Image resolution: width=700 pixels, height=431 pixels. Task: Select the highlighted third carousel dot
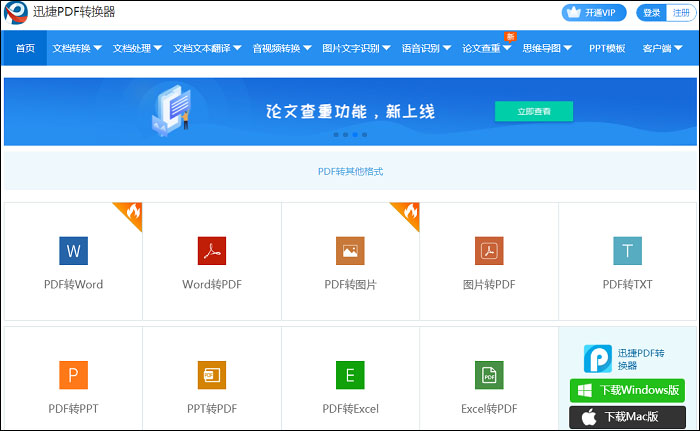(355, 134)
